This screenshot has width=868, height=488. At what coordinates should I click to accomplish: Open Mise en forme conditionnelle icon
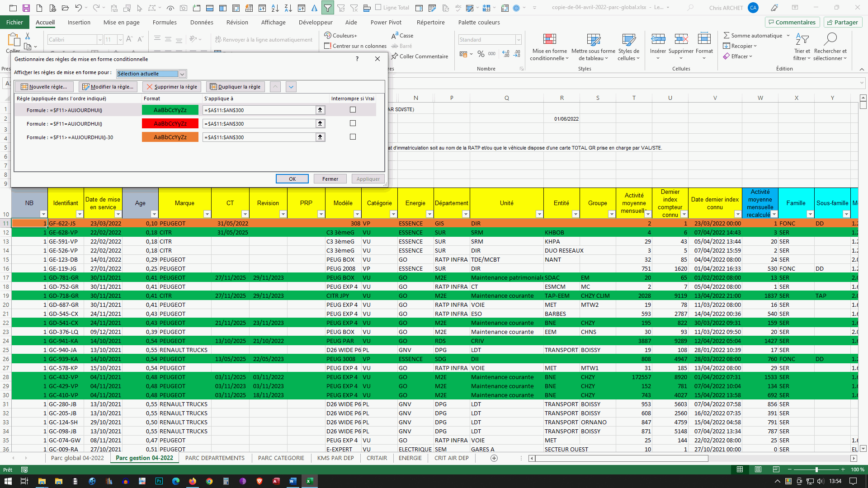click(549, 40)
